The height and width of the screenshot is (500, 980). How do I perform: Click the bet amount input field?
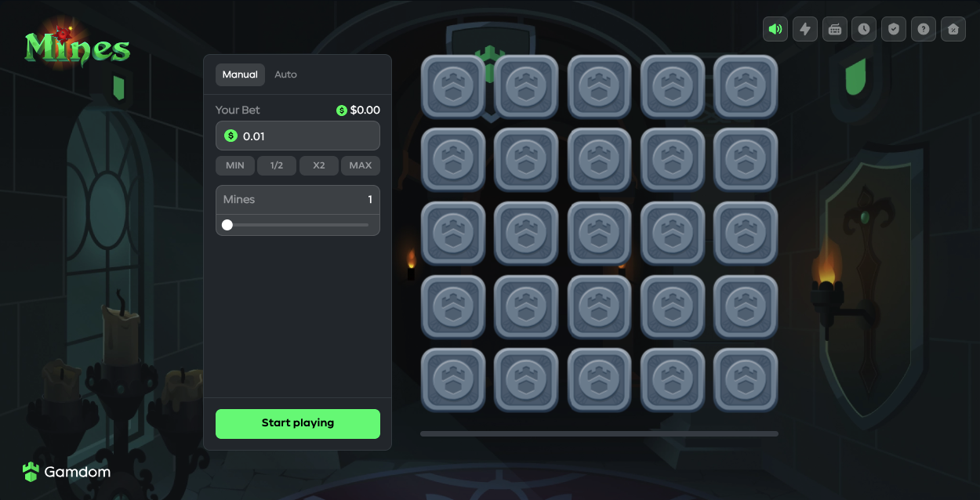click(x=298, y=136)
